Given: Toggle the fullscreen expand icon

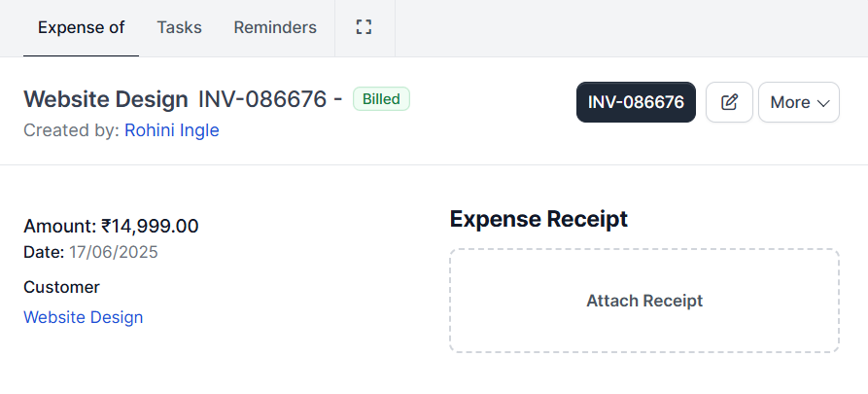Looking at the screenshot, I should coord(364,27).
